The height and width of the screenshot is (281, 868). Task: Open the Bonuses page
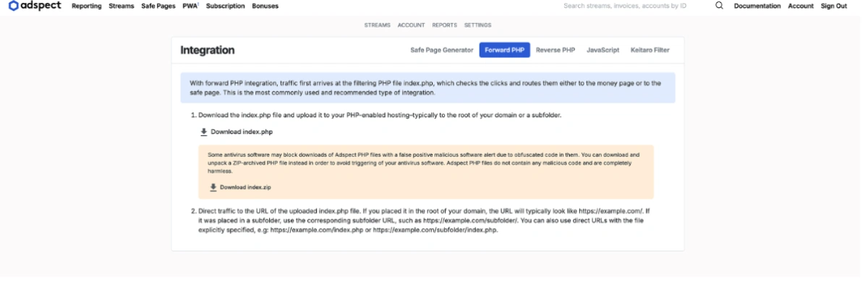coord(265,6)
